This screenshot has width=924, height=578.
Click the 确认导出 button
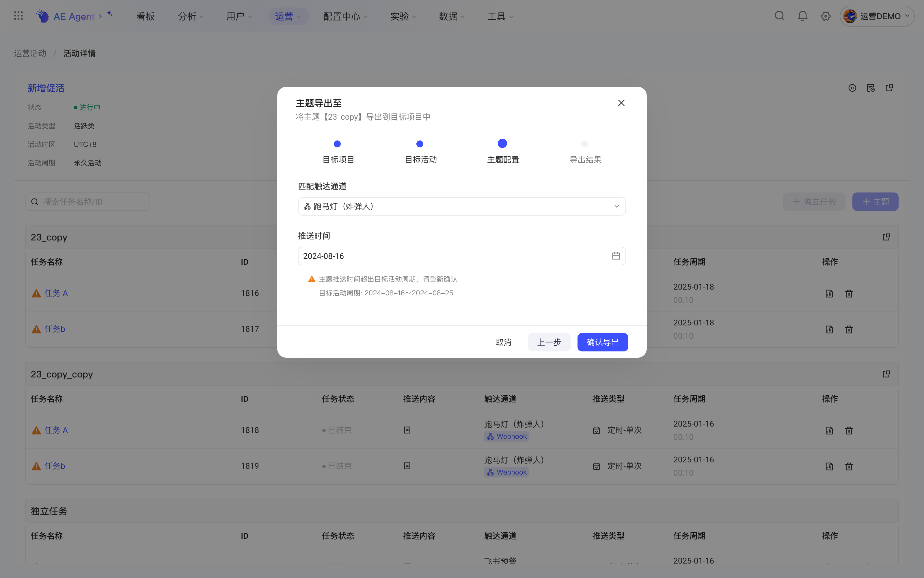coord(603,342)
